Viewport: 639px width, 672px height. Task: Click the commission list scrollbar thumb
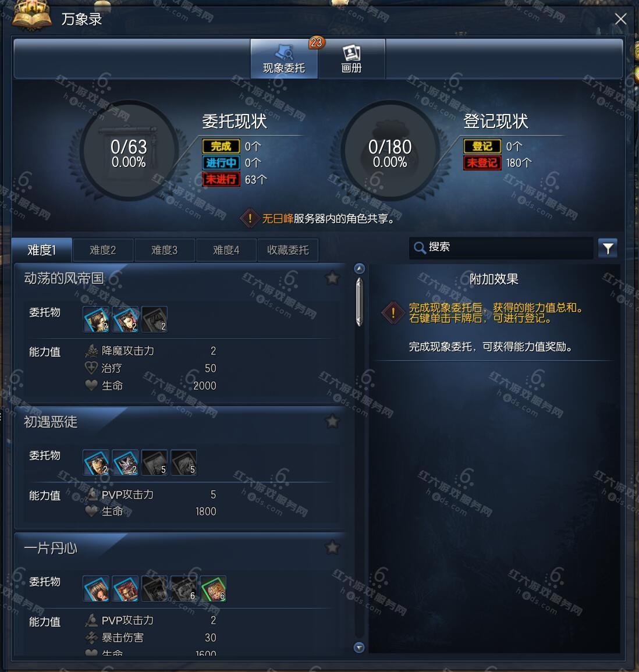coord(359,302)
